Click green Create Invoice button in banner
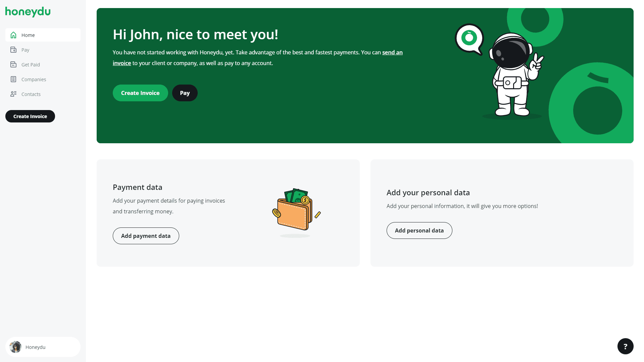This screenshot has width=644, height=362. point(140,93)
